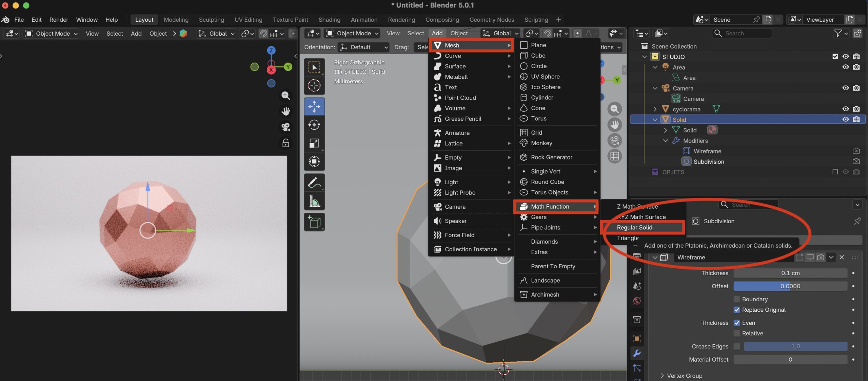Expand the Vertex Group section

[x=681, y=376]
